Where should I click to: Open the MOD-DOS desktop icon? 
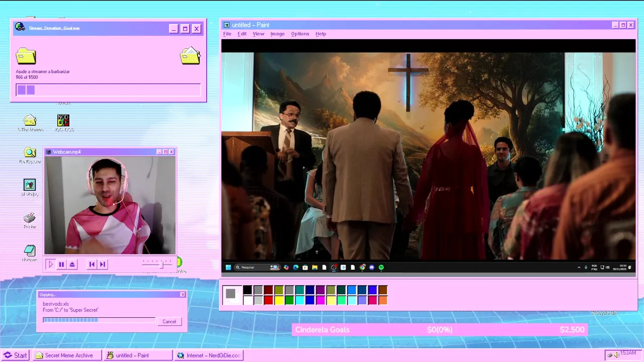[x=63, y=121]
